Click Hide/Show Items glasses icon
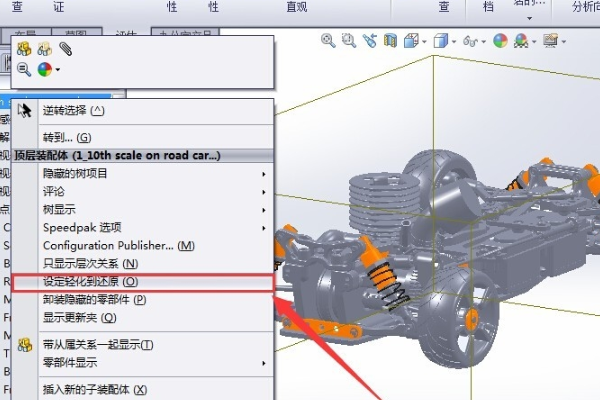The width and height of the screenshot is (600, 400). click(470, 41)
